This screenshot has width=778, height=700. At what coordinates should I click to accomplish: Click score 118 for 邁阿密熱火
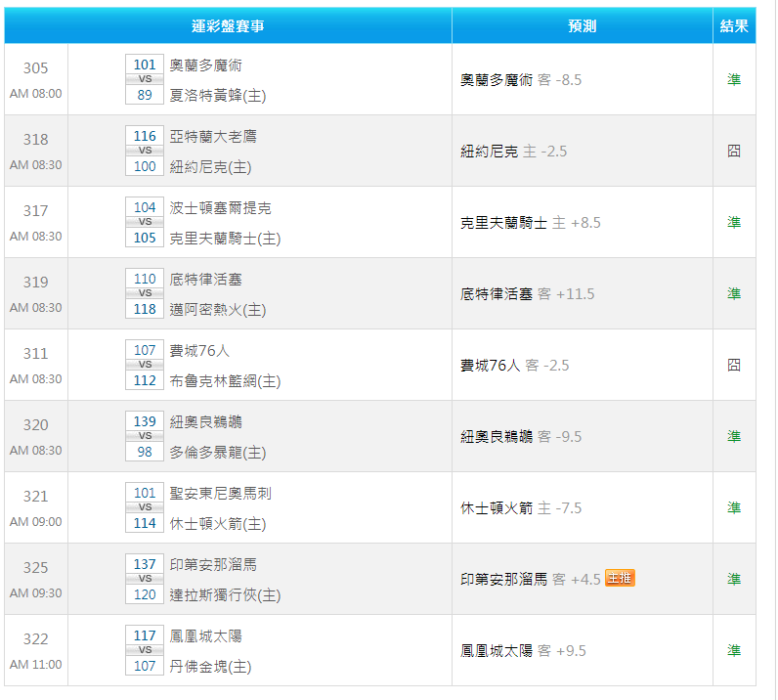point(145,309)
